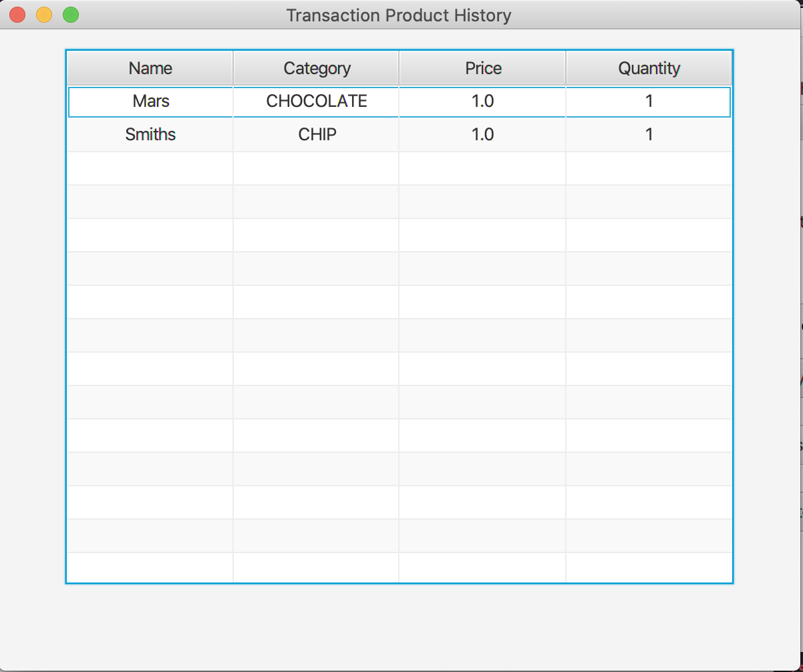Click the Transaction Product History title bar
This screenshot has height=672, width=803.
coord(399,15)
